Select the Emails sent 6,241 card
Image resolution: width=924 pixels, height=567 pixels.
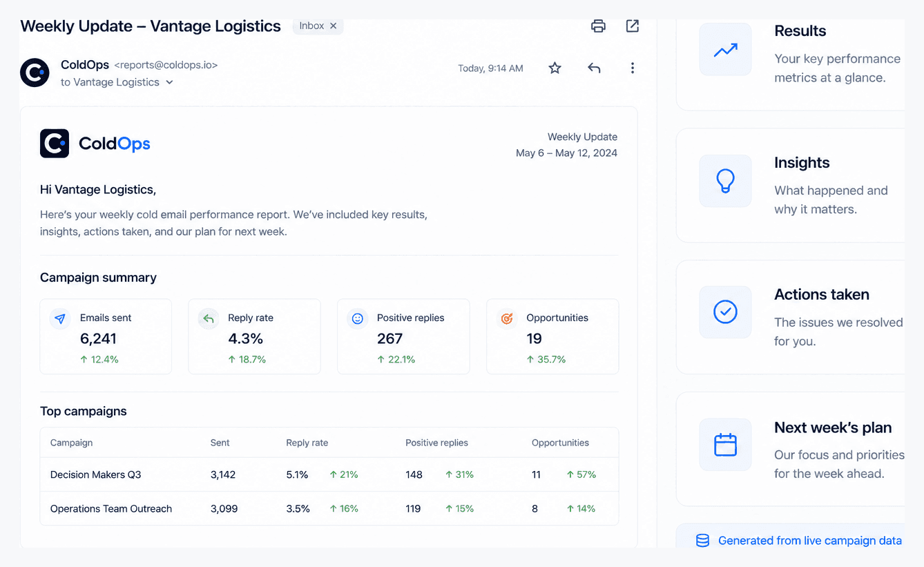coord(106,336)
